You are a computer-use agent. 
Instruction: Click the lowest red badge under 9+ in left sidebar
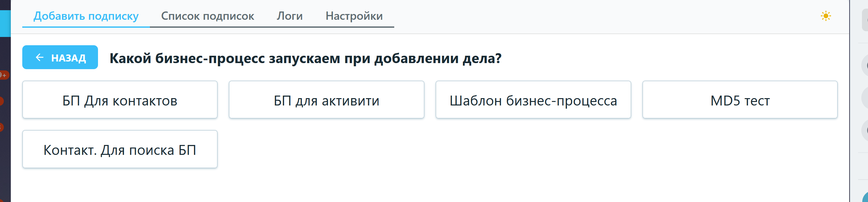pos(1,127)
